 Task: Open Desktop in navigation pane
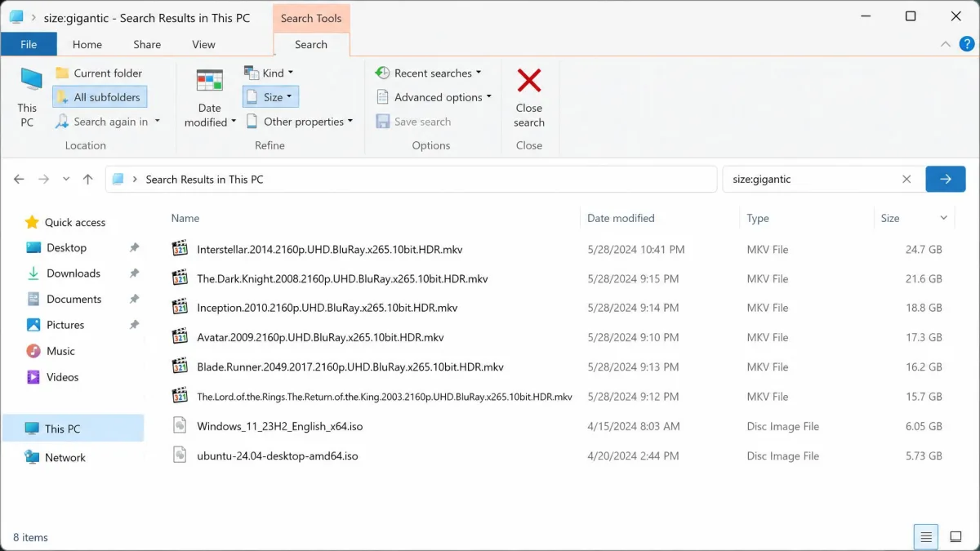(56, 247)
